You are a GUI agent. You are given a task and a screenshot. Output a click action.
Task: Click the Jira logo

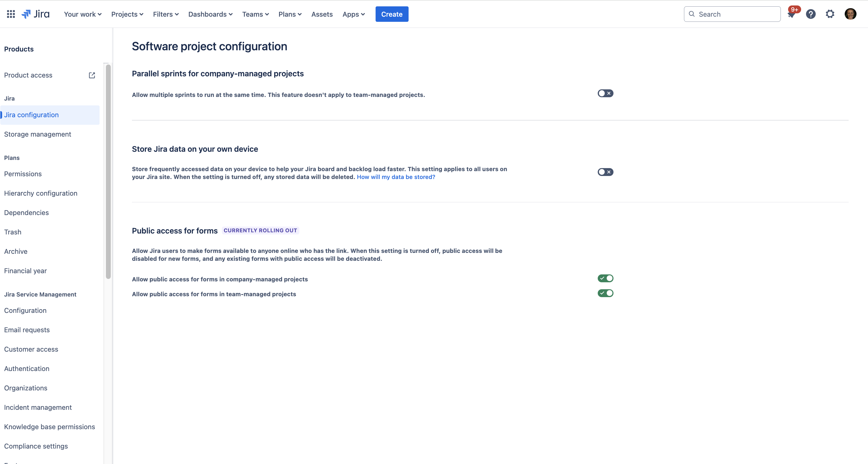coord(35,14)
